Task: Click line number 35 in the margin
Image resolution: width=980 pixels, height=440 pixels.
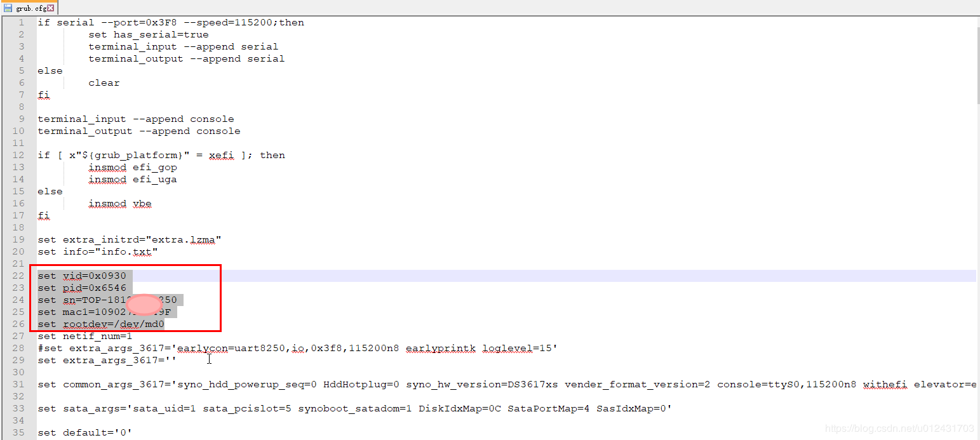Action: point(18,432)
